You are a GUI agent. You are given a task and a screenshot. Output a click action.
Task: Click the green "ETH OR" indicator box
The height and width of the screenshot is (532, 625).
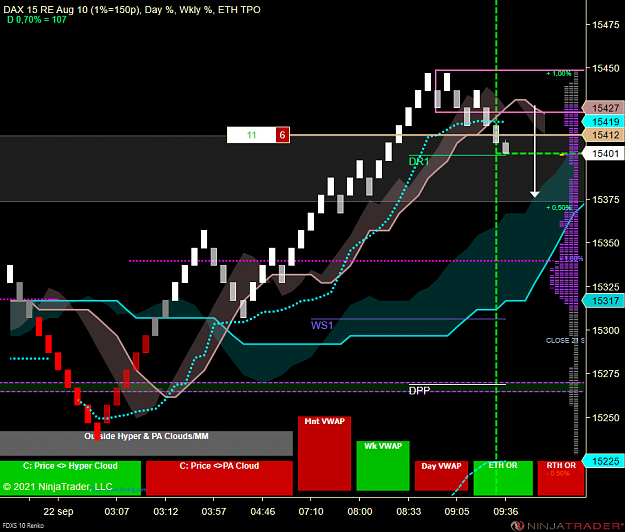point(503,478)
